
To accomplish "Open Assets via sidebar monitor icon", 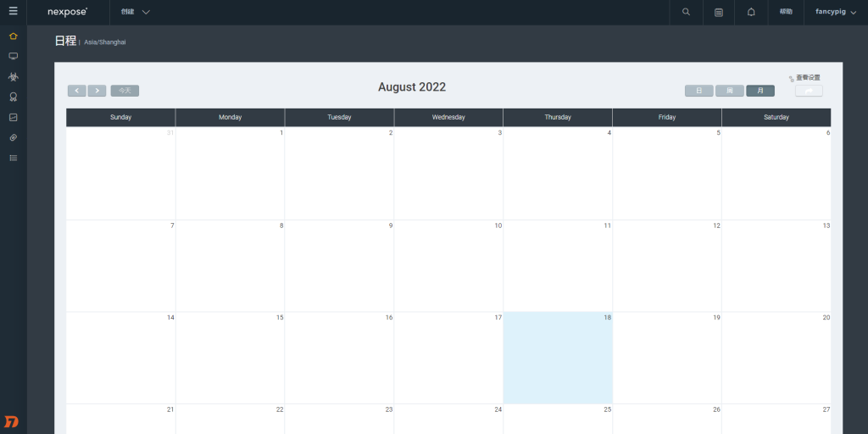I will (x=14, y=57).
